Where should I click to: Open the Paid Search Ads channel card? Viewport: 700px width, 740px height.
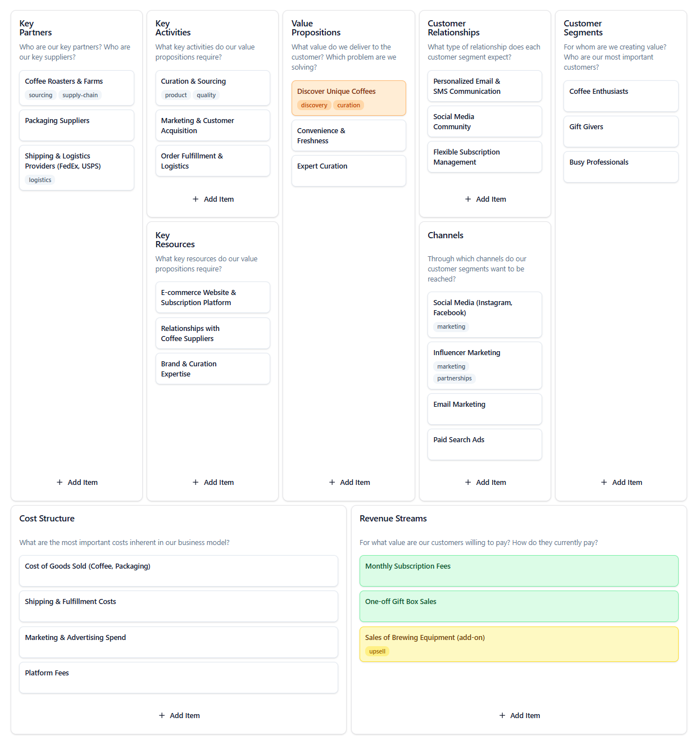point(484,444)
